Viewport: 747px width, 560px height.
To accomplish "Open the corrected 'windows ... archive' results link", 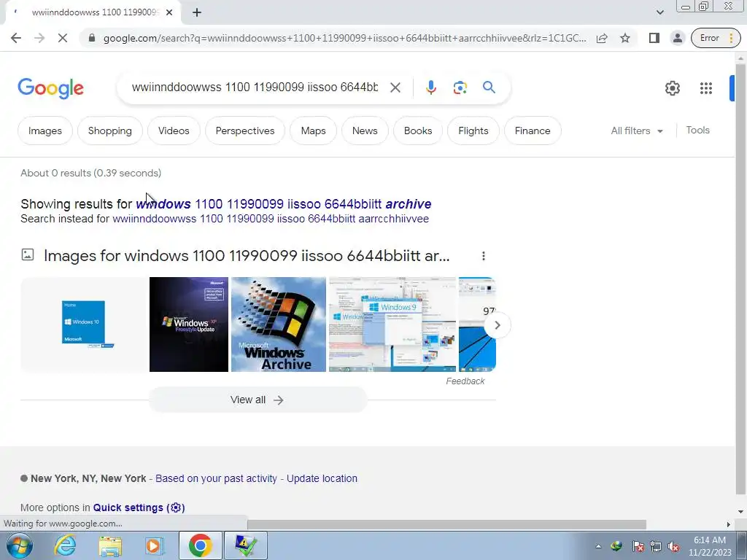I will (x=284, y=204).
